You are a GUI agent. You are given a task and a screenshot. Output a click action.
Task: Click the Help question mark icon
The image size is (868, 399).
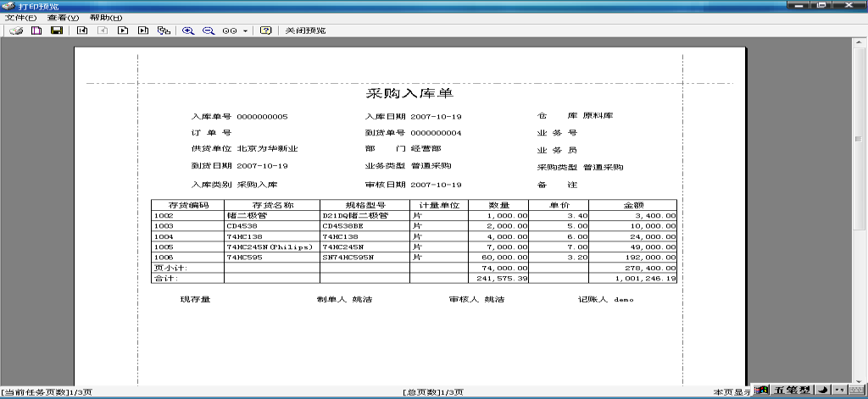[x=265, y=31]
